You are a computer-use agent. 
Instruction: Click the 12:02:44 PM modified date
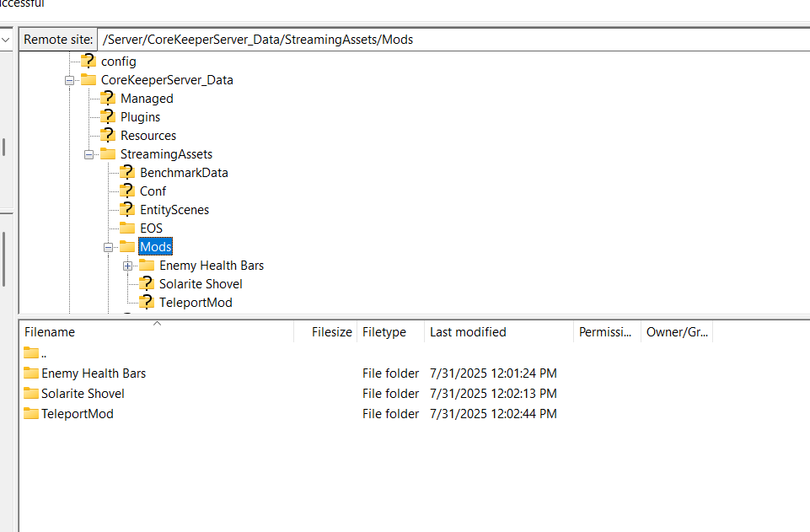(493, 414)
